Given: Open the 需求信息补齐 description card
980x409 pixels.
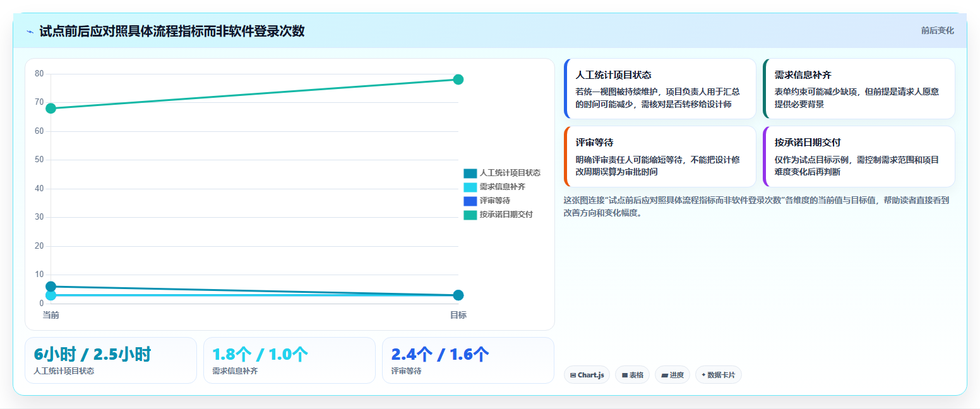Looking at the screenshot, I should (x=859, y=89).
